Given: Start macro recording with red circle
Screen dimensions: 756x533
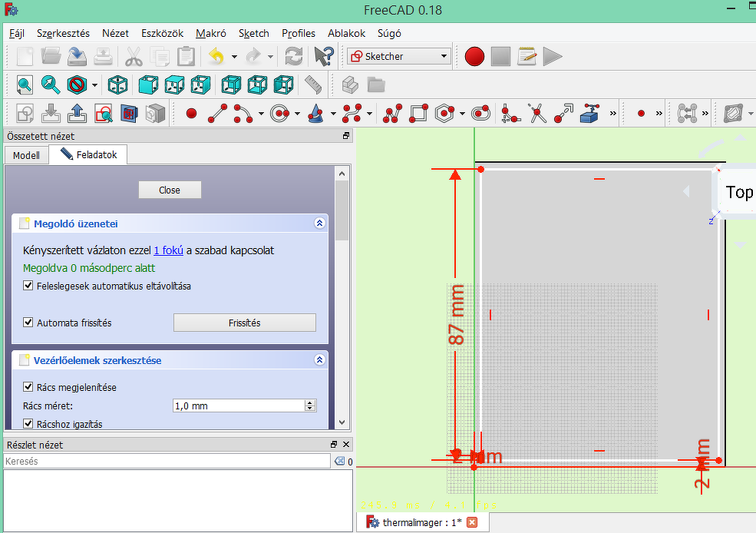Looking at the screenshot, I should [x=474, y=56].
